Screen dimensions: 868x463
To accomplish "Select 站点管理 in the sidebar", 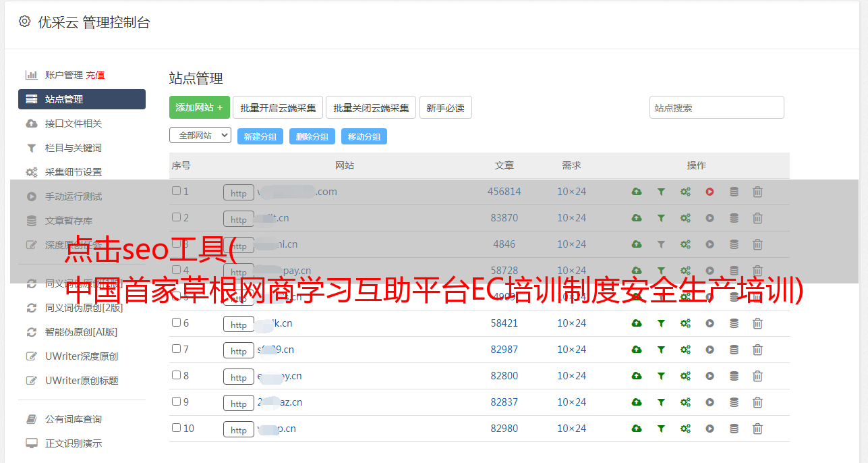I will pos(82,99).
